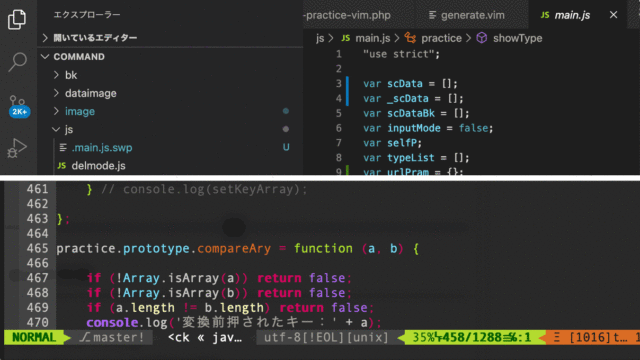Click the practice class symbol icon in breadcrumb
Image resolution: width=640 pixels, height=360 pixels.
pos(410,38)
